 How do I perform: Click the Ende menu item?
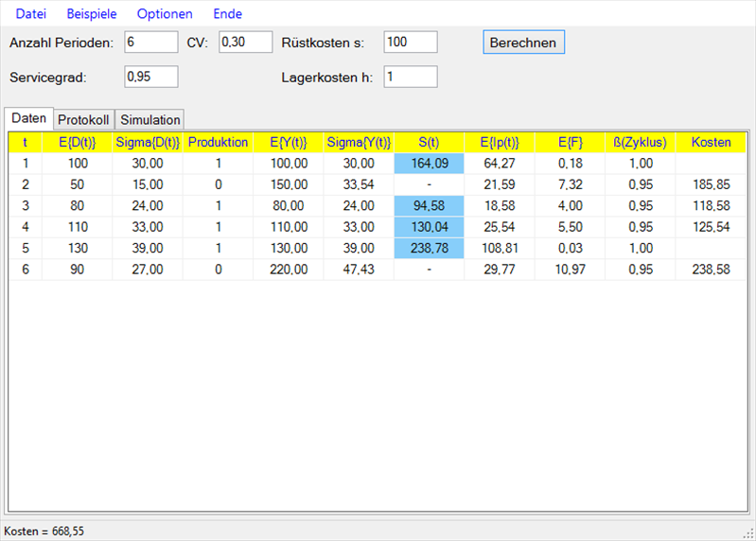pos(227,14)
